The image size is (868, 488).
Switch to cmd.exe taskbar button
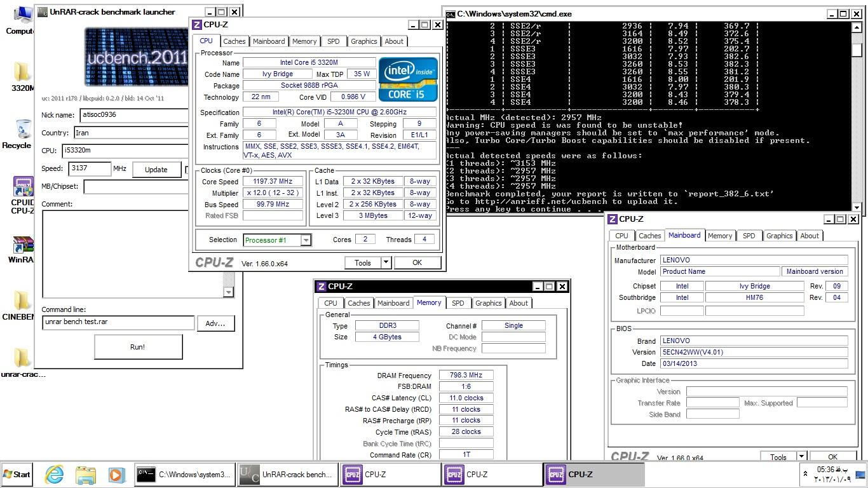[x=184, y=474]
